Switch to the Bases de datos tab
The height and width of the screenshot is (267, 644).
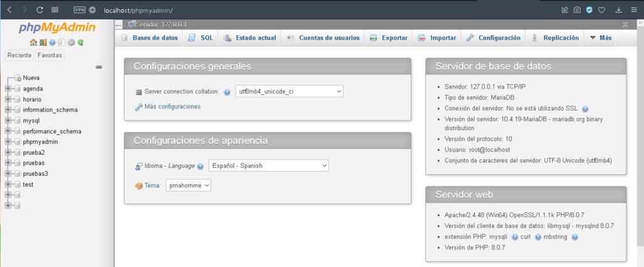150,38
